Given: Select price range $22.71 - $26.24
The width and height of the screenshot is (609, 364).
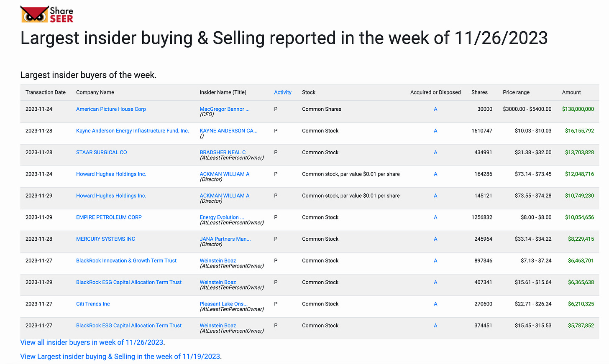Looking at the screenshot, I should (533, 304).
